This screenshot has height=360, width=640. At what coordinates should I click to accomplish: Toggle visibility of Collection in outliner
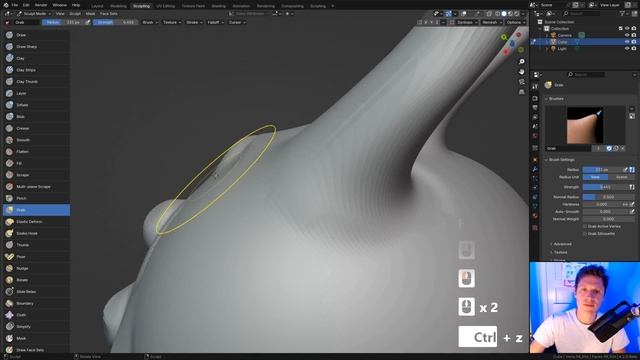point(627,29)
